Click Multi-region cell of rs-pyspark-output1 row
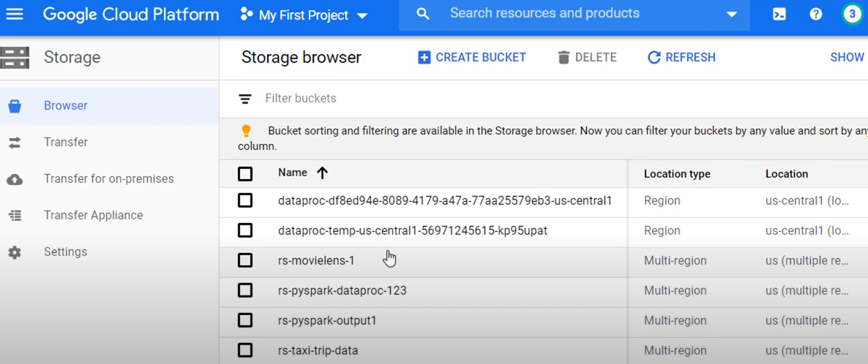This screenshot has height=364, width=868. click(676, 320)
